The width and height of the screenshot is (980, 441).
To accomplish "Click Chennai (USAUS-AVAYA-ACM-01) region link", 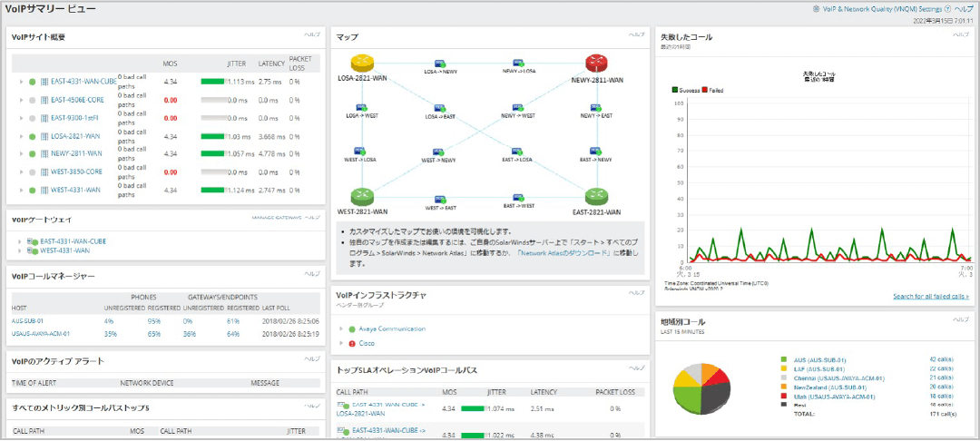I will pyautogui.click(x=839, y=377).
